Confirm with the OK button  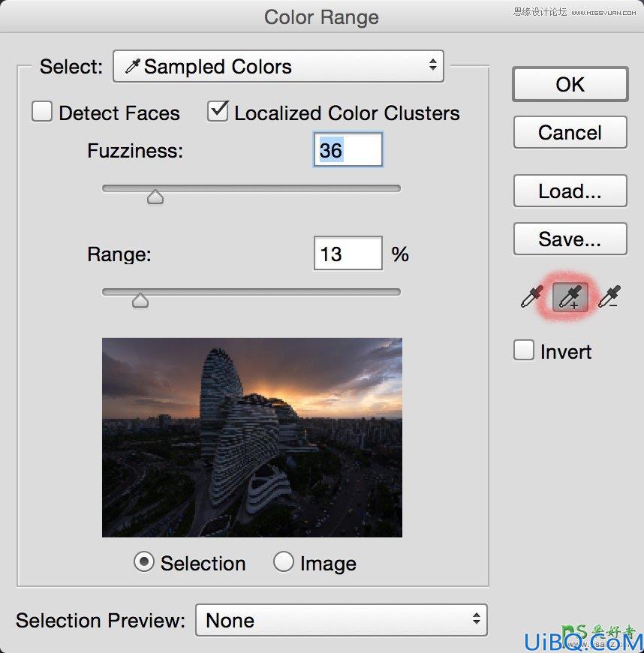pyautogui.click(x=570, y=84)
